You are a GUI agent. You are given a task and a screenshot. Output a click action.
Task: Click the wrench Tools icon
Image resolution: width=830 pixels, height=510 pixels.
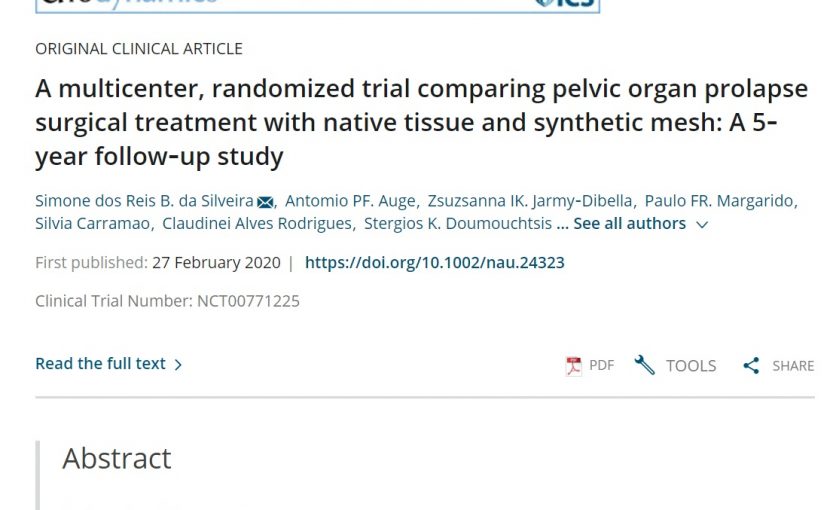(644, 365)
